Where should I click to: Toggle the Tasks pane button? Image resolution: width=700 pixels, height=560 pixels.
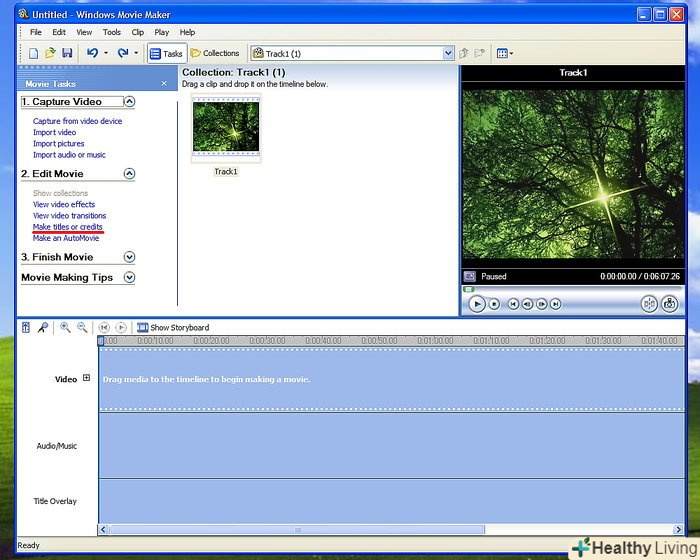[x=166, y=53]
